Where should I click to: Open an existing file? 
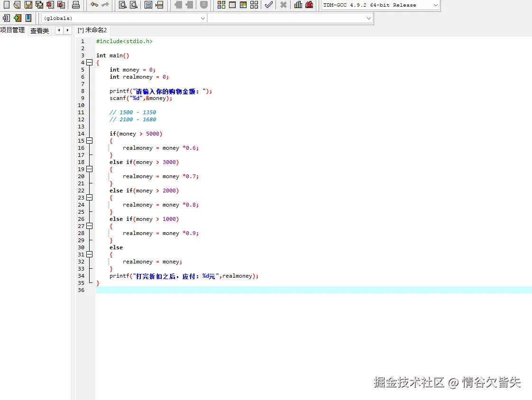(x=17, y=5)
